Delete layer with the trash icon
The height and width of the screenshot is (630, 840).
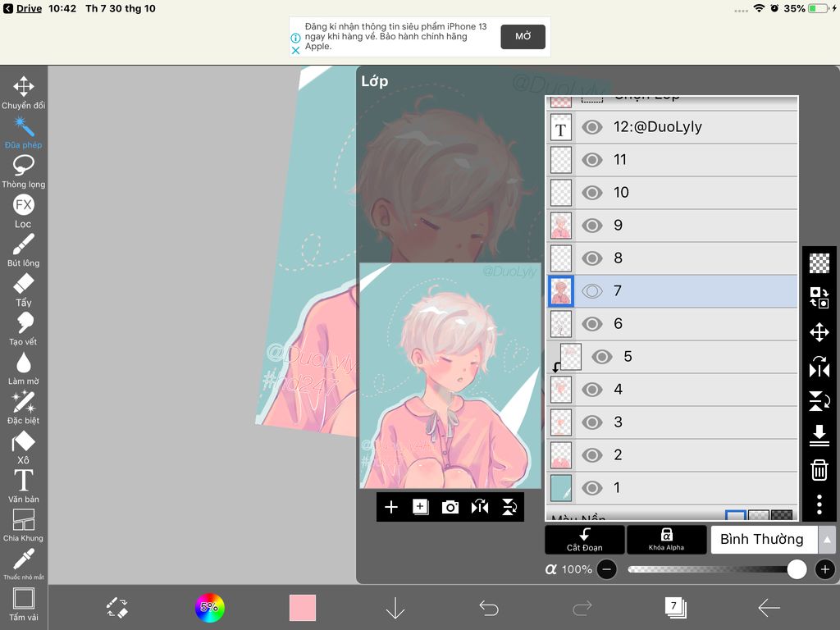click(x=819, y=470)
